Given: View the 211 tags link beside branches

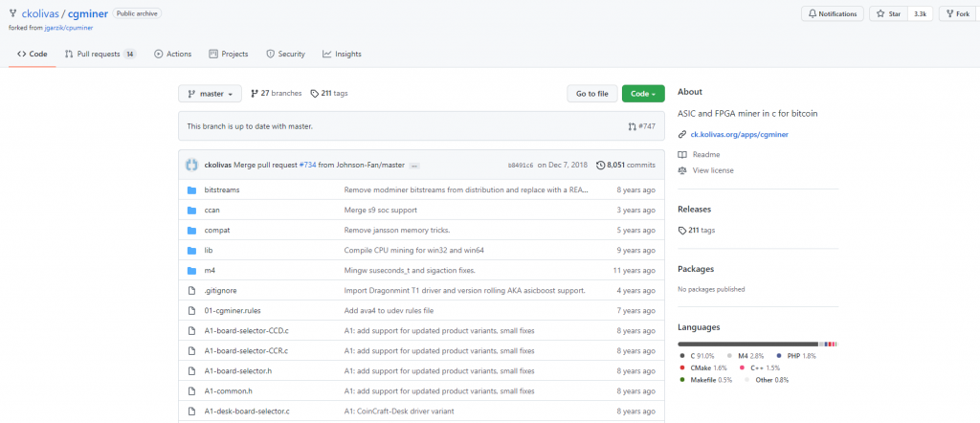Looking at the screenshot, I should [x=329, y=93].
